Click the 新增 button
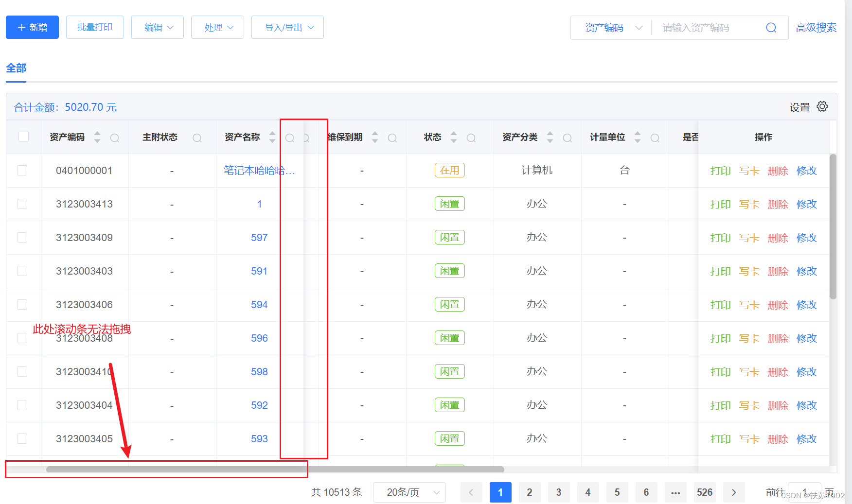Screen dimensions: 852x504 tap(32, 27)
